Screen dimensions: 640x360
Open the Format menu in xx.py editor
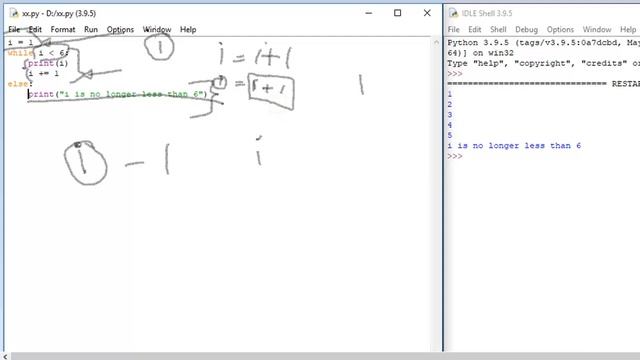63,29
